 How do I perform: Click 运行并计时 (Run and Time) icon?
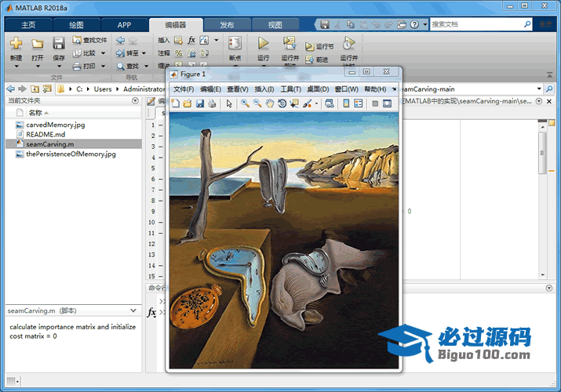348,43
